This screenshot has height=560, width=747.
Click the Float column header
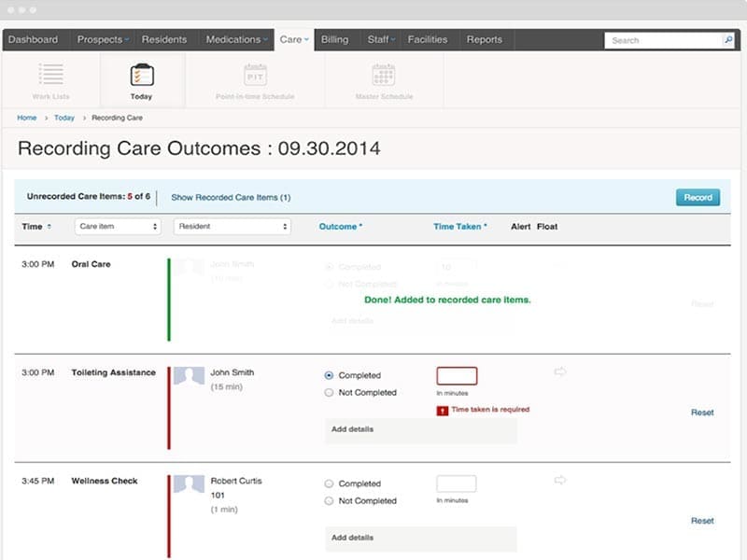click(547, 227)
